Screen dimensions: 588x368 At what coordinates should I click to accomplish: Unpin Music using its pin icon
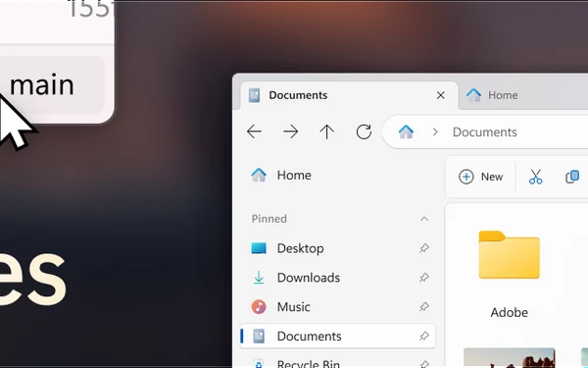424,307
